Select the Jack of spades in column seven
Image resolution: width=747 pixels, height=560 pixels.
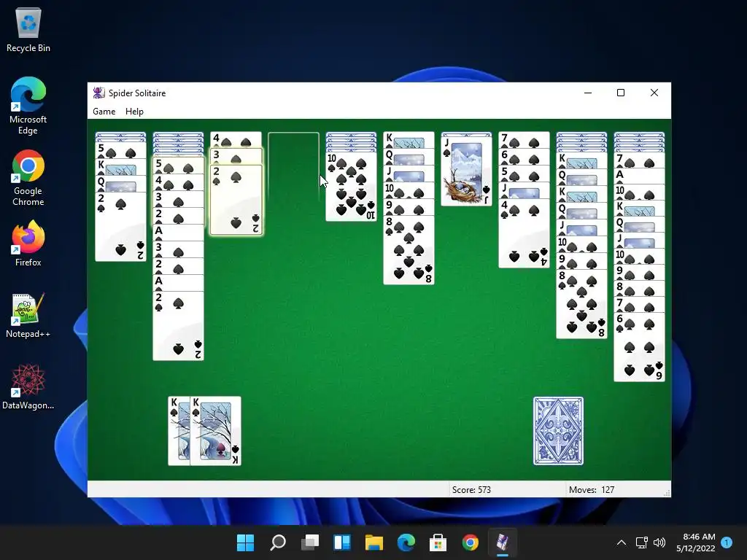[466, 171]
